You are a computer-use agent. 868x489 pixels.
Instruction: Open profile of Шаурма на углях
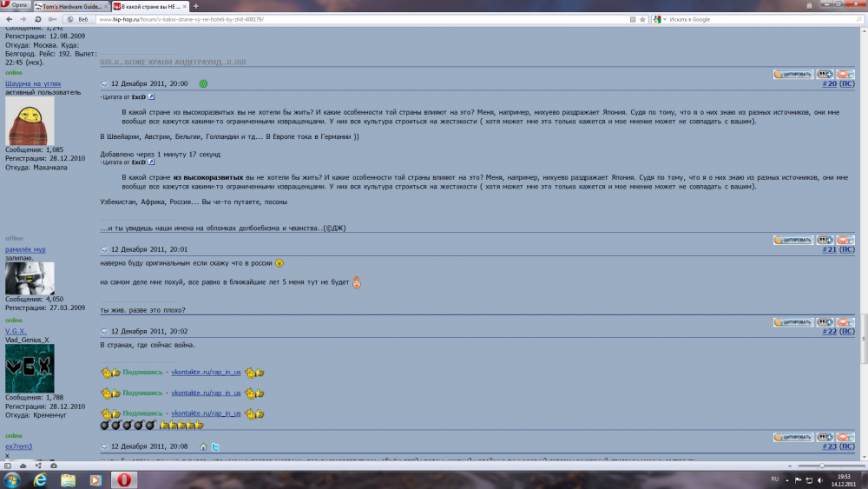(x=33, y=83)
